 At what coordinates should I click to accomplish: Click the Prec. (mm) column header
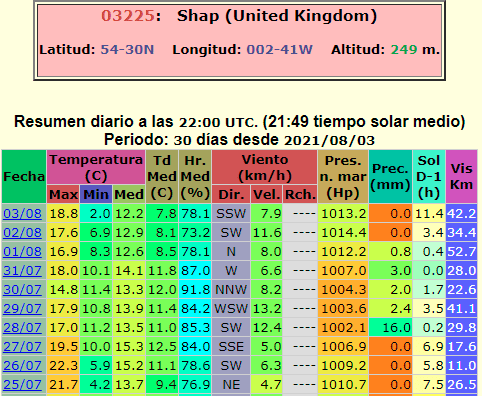[x=390, y=177]
